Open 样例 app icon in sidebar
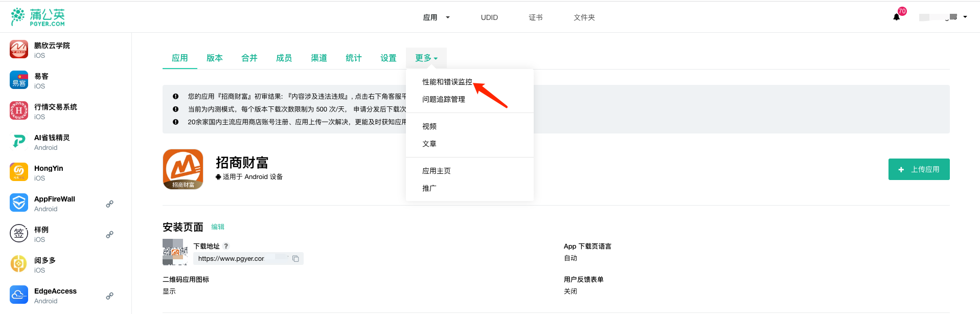This screenshot has height=314, width=980. pos(19,234)
